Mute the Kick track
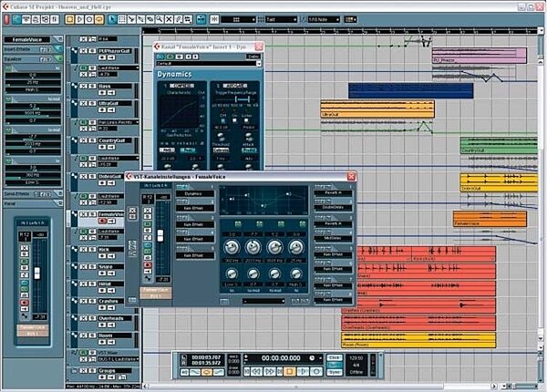Screen dimensions: 547x392 (84, 250)
